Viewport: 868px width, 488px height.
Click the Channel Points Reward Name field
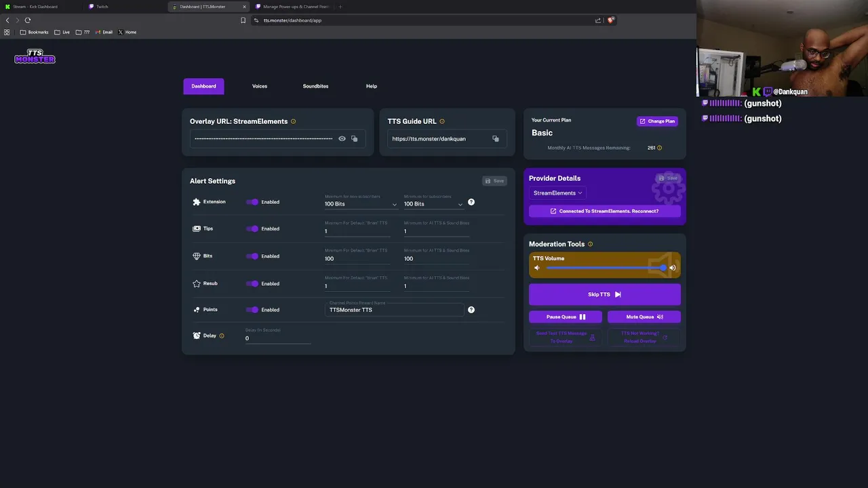[394, 310]
